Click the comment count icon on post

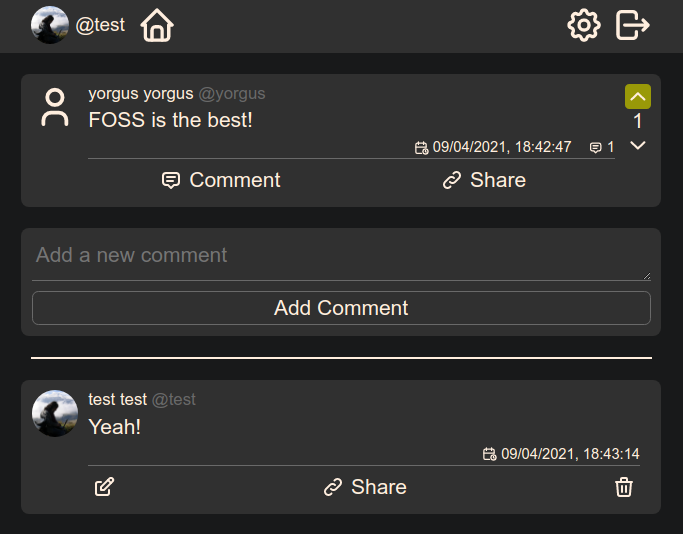click(x=596, y=148)
